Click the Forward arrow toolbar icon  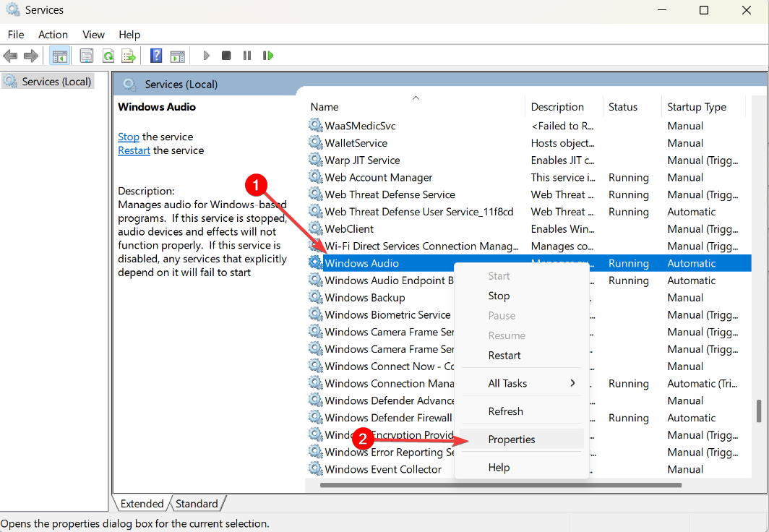point(31,56)
